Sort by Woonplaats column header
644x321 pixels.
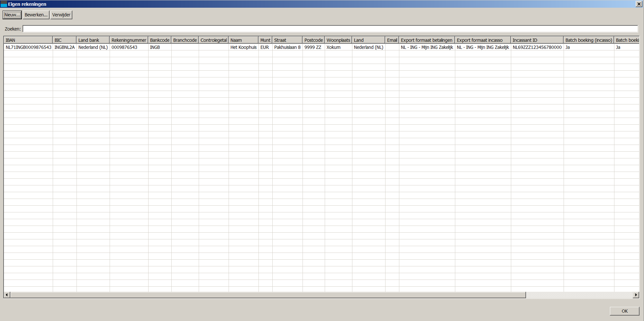pos(338,40)
